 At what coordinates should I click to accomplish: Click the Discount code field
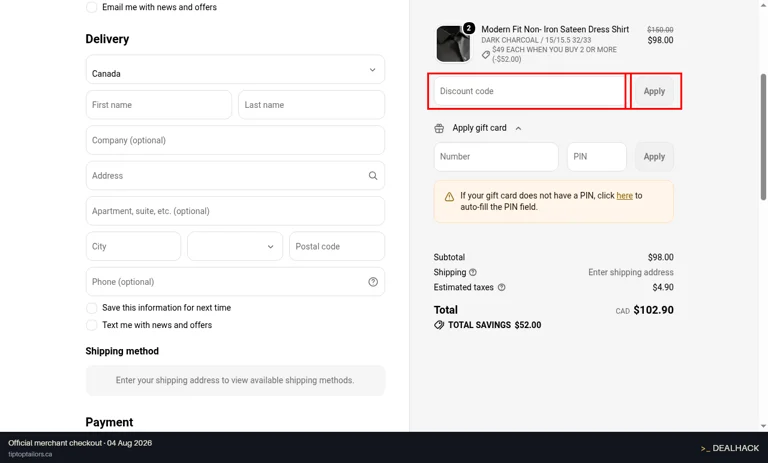pyautogui.click(x=529, y=91)
